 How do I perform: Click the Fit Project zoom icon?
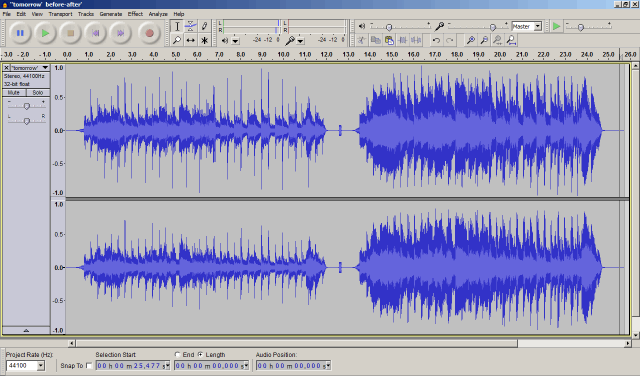point(511,40)
